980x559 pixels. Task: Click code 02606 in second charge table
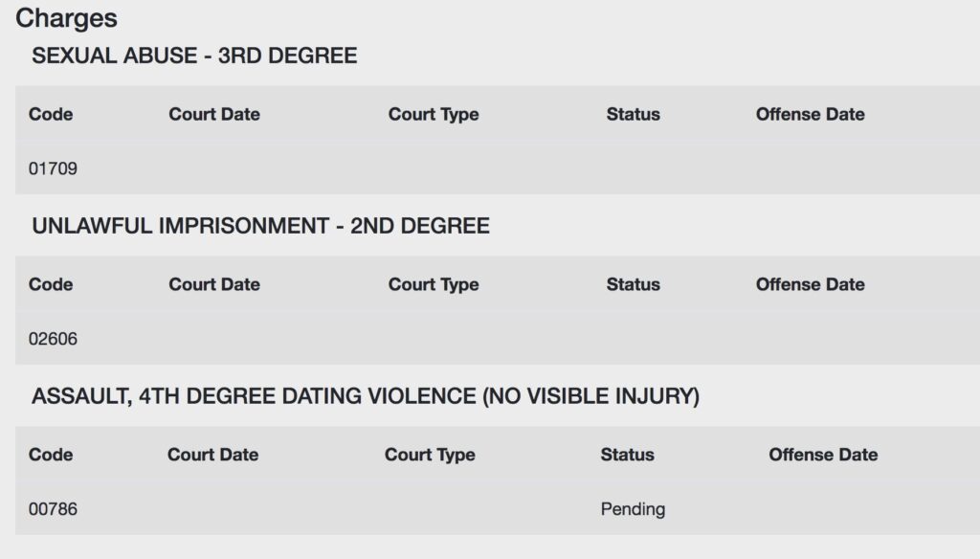54,339
